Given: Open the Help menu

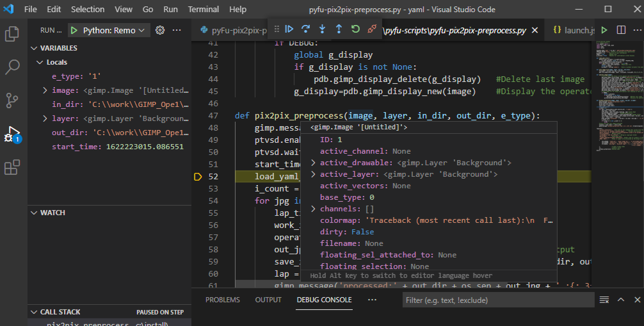Looking at the screenshot, I should (x=237, y=9).
